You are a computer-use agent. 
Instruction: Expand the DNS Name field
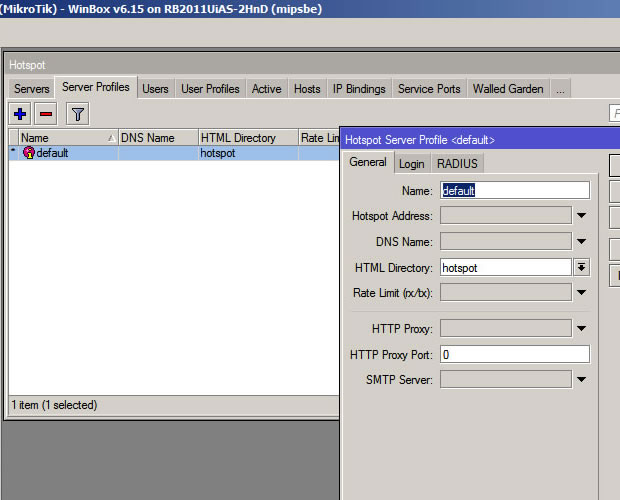coord(581,241)
